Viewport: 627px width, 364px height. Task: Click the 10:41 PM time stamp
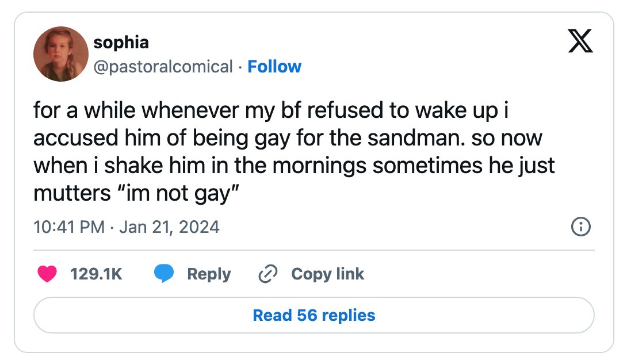pos(69,227)
